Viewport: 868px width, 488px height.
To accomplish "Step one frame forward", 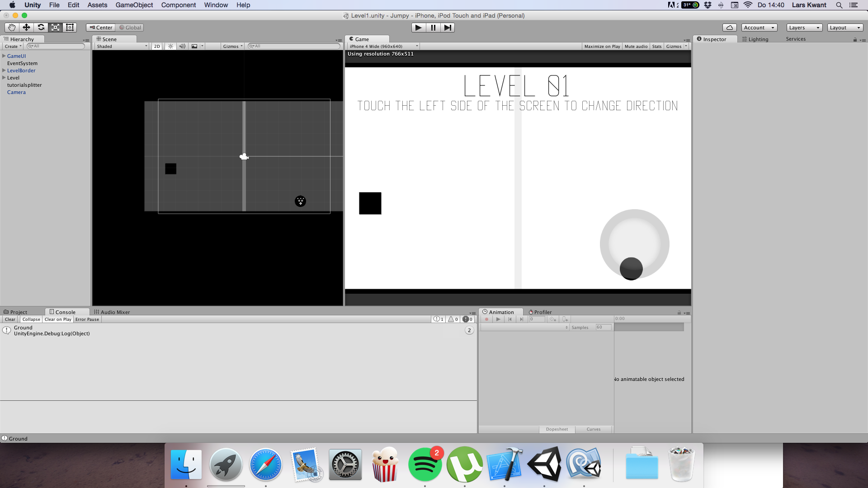I will pos(448,28).
